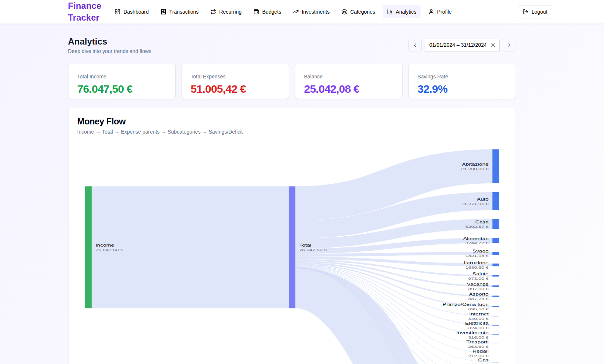Click the blue Abitazione node bar

[496, 166]
